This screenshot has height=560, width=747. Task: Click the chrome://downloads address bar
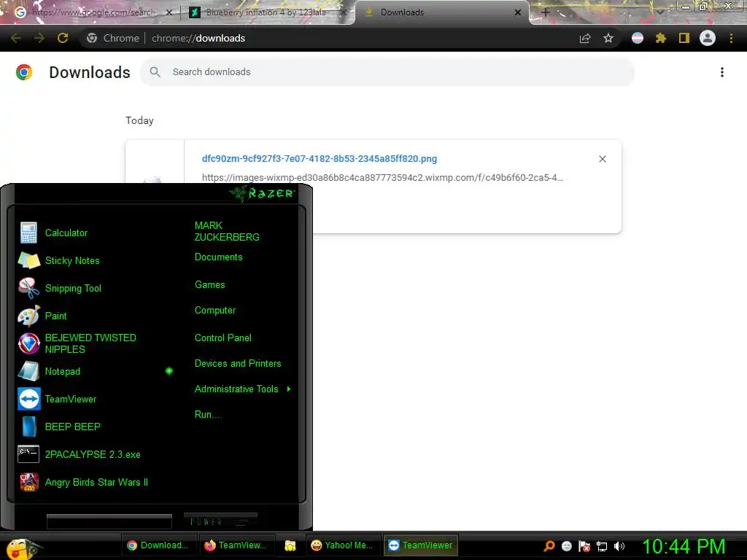pyautogui.click(x=198, y=38)
